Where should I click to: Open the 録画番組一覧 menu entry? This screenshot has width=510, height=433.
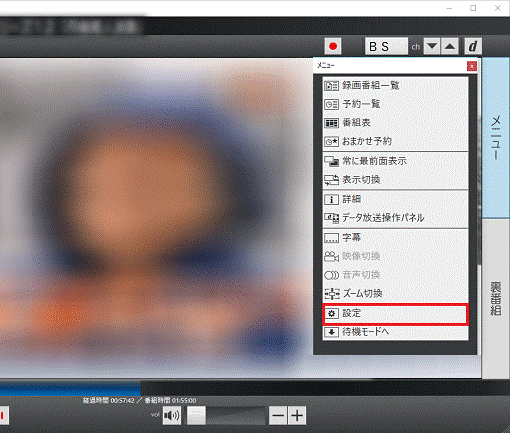395,86
